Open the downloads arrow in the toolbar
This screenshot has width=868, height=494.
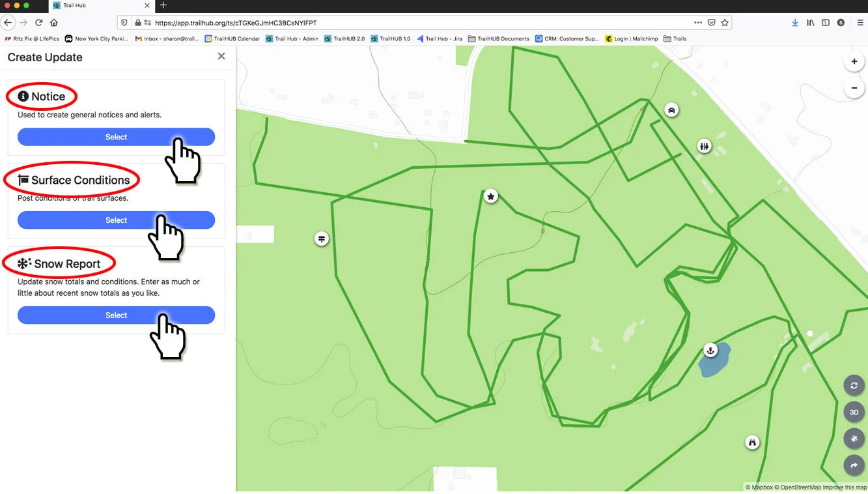[x=795, y=22]
